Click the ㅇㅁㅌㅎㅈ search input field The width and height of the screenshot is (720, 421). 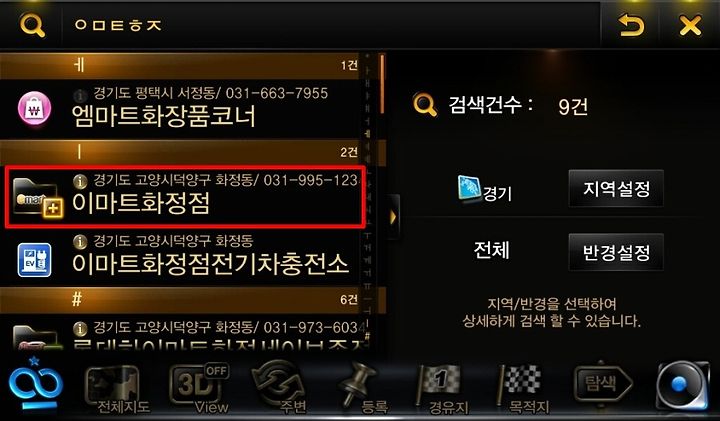331,25
